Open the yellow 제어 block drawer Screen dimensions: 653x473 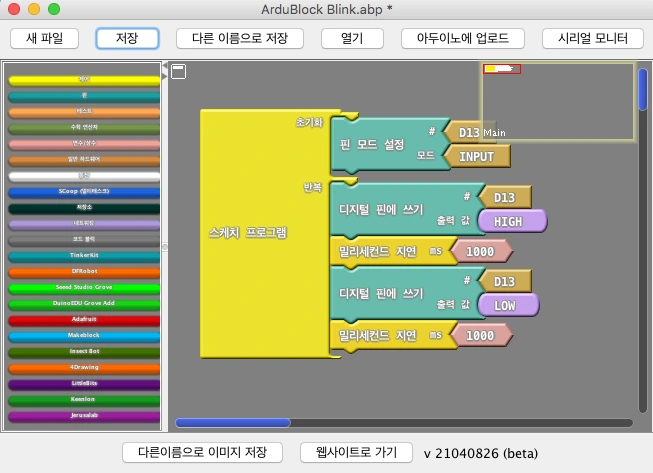click(x=84, y=80)
